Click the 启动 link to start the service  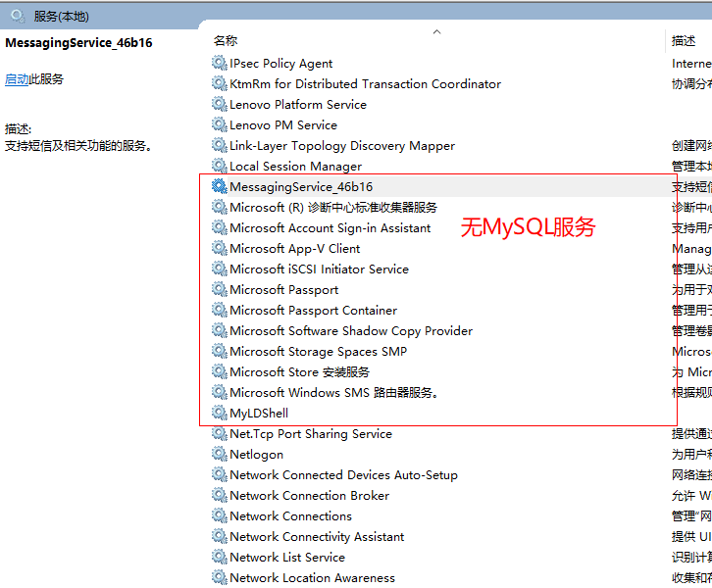pyautogui.click(x=17, y=79)
